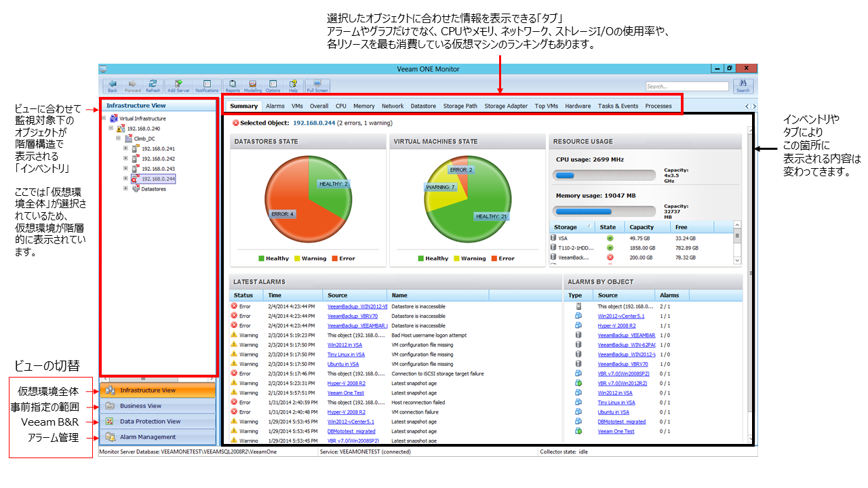Screen dimensions: 868x488
Task: Open Data Protection View
Action: 157,422
